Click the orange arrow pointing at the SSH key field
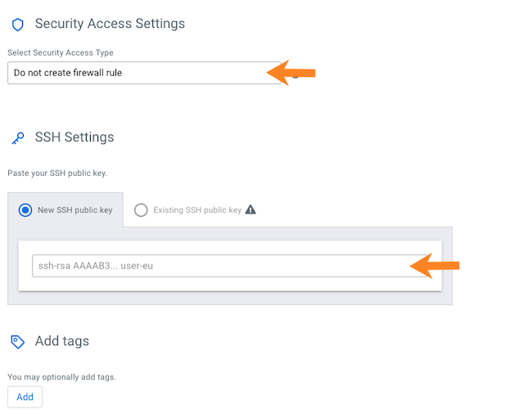 pos(435,265)
